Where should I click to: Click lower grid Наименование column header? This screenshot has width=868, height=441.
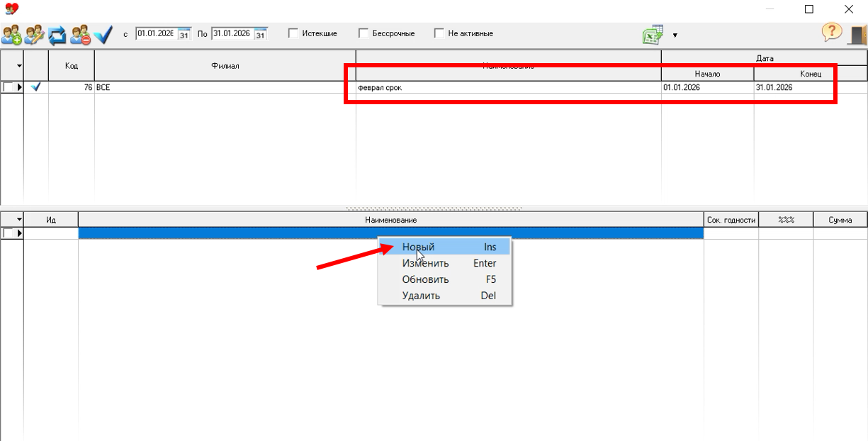391,220
